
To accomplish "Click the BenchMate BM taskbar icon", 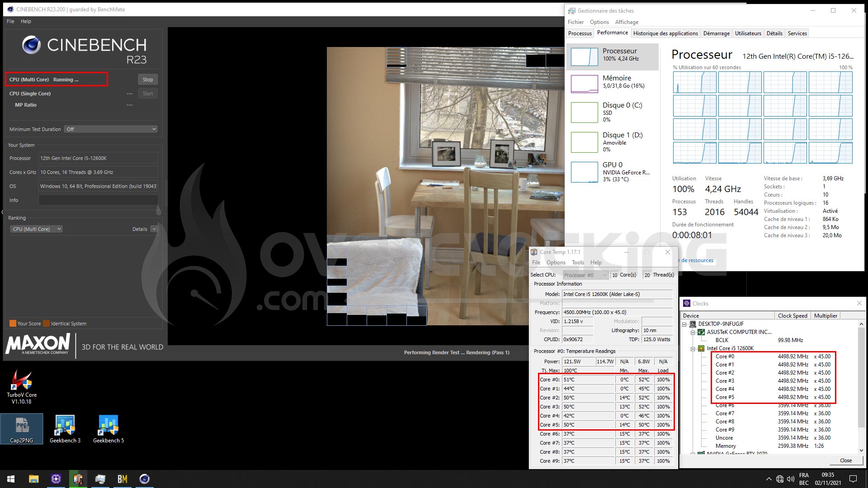I will click(123, 479).
